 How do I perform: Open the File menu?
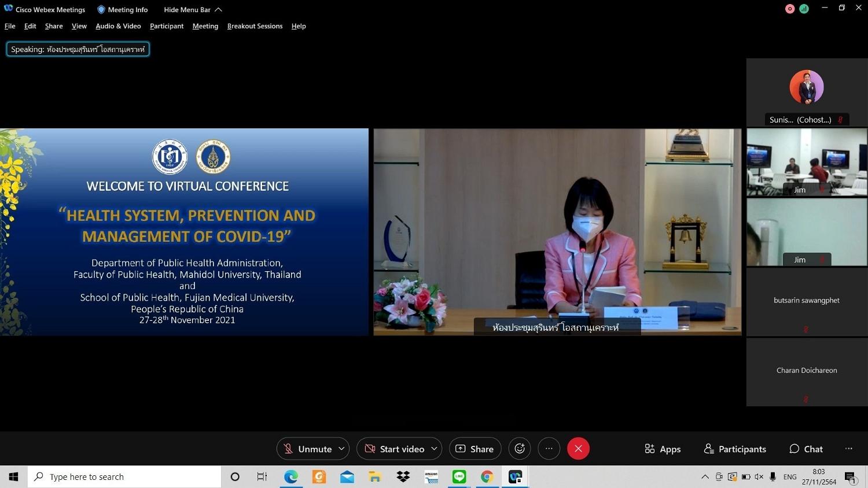[x=10, y=26]
